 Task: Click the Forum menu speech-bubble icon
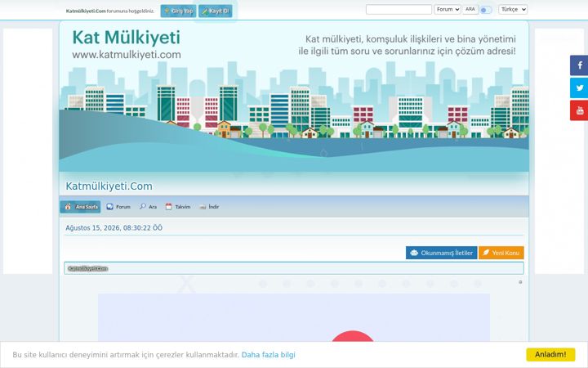pos(109,207)
